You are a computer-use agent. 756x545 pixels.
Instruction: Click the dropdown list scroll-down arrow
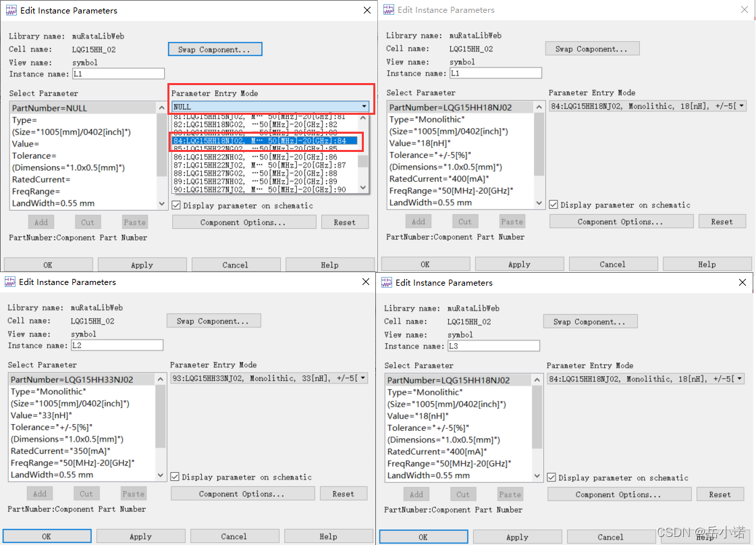(x=363, y=188)
